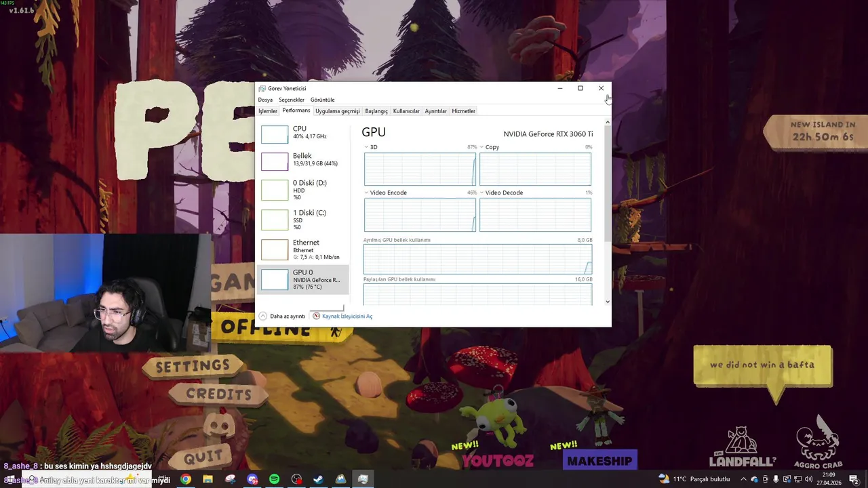
Task: Select the GPU 0 performance item
Action: point(303,279)
